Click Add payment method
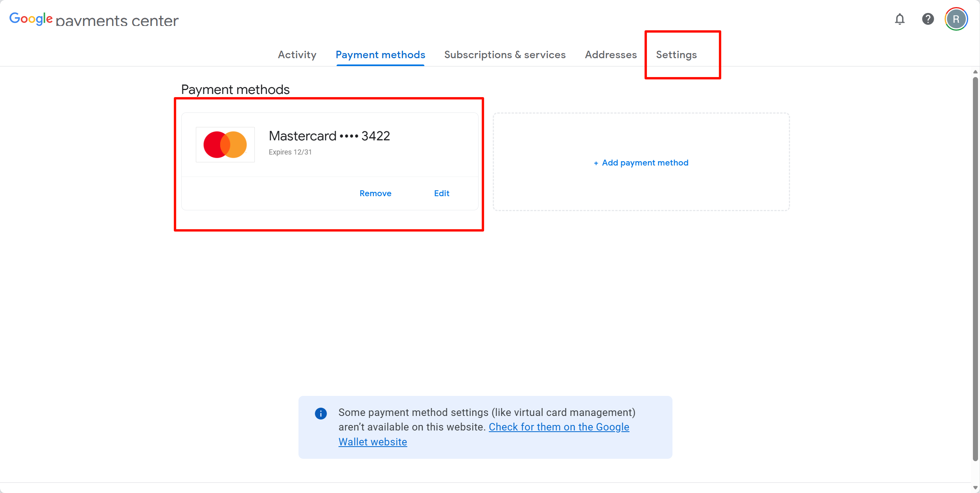 (x=645, y=163)
